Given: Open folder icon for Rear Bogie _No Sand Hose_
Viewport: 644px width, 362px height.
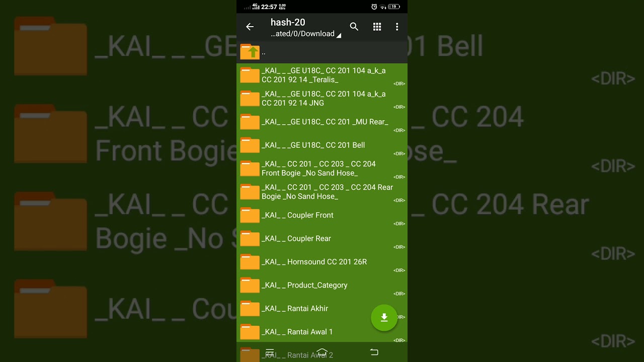Looking at the screenshot, I should point(250,192).
